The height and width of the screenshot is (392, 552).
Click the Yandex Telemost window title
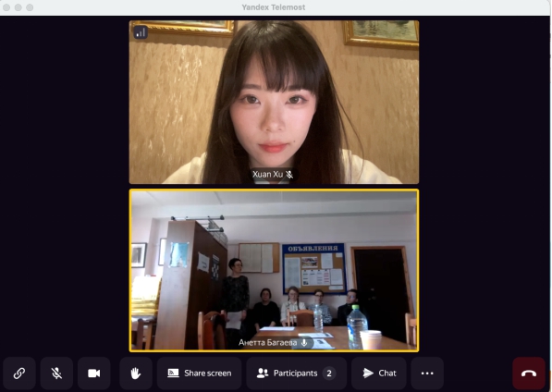pos(274,7)
